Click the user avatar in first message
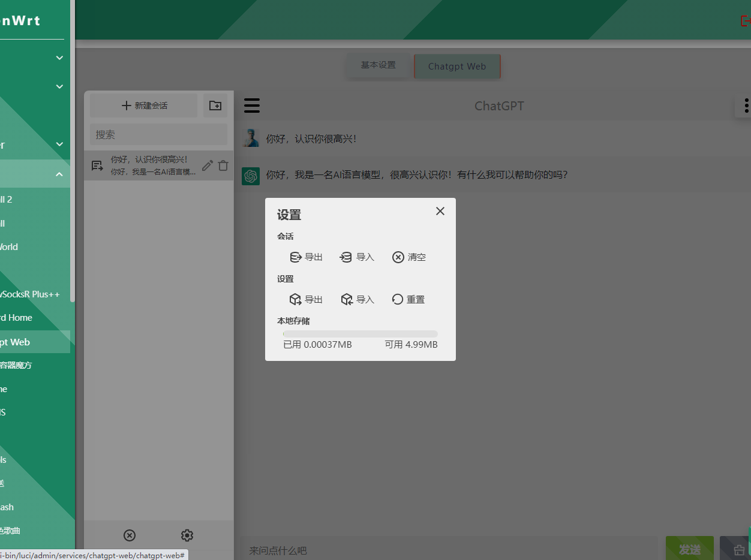This screenshot has height=560, width=751. (x=251, y=138)
